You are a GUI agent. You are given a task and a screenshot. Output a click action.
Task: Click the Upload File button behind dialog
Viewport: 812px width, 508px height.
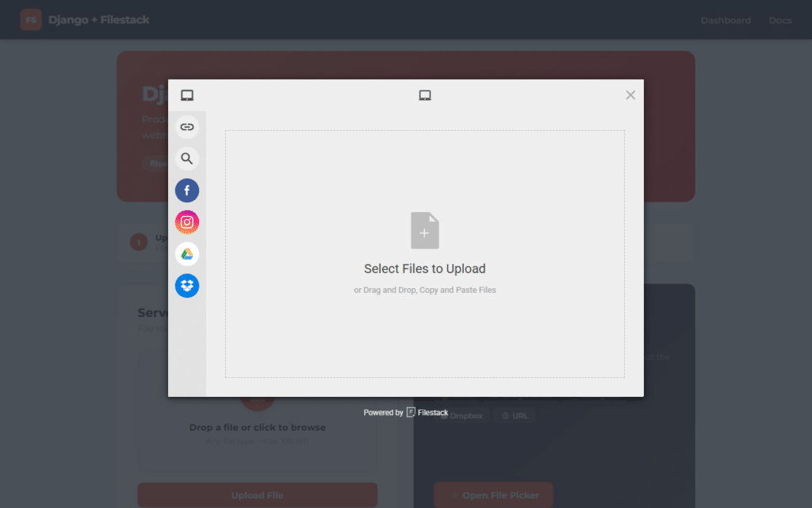tap(258, 495)
